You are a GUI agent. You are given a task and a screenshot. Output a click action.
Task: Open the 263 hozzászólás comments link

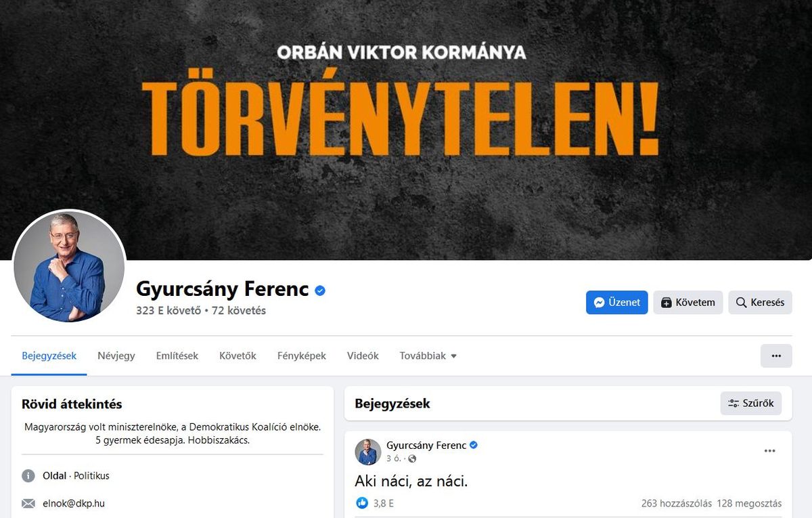(x=677, y=503)
